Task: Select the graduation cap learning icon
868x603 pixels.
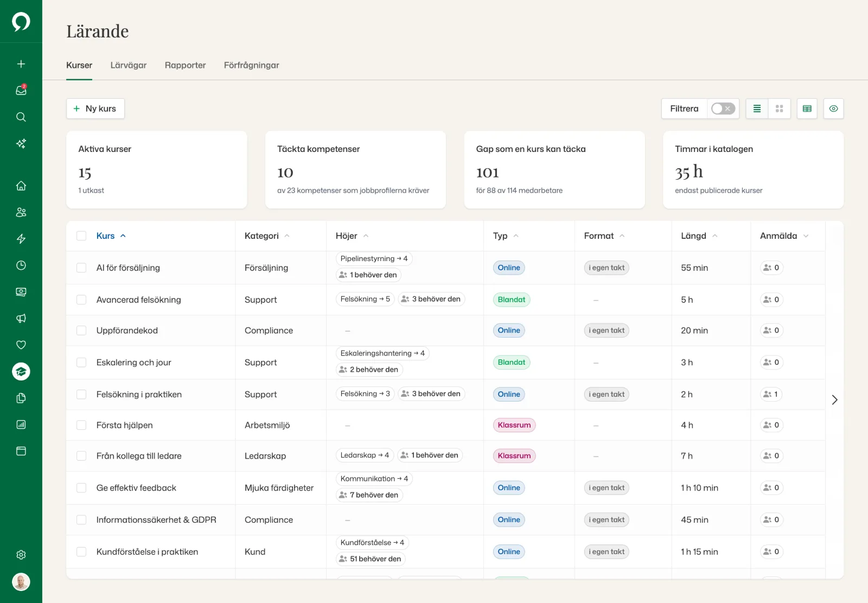Action: (x=21, y=371)
